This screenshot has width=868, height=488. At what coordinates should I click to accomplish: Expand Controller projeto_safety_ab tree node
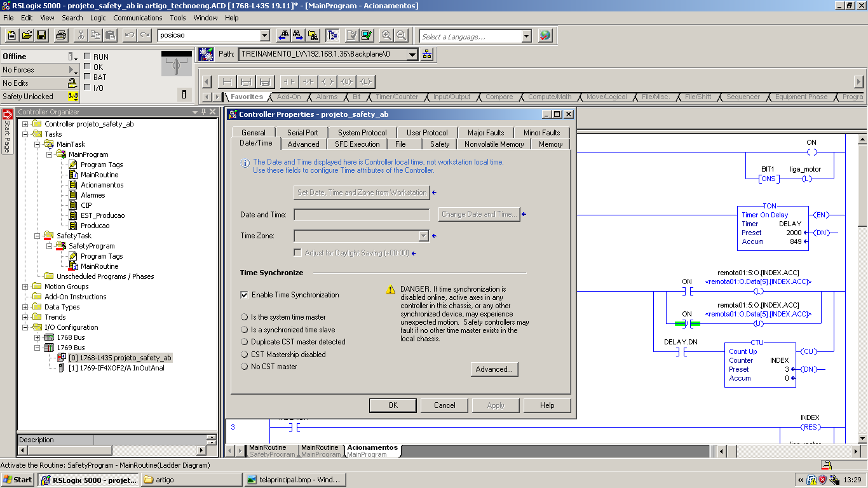(x=25, y=124)
